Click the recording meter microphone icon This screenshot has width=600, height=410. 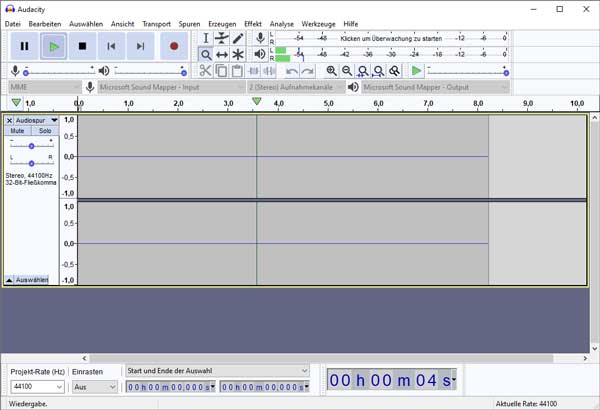[260, 38]
